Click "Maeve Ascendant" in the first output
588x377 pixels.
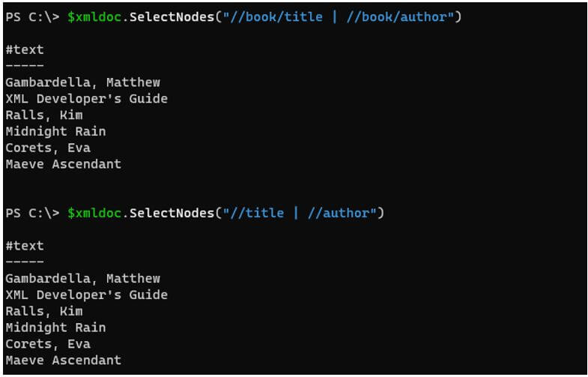click(63, 164)
